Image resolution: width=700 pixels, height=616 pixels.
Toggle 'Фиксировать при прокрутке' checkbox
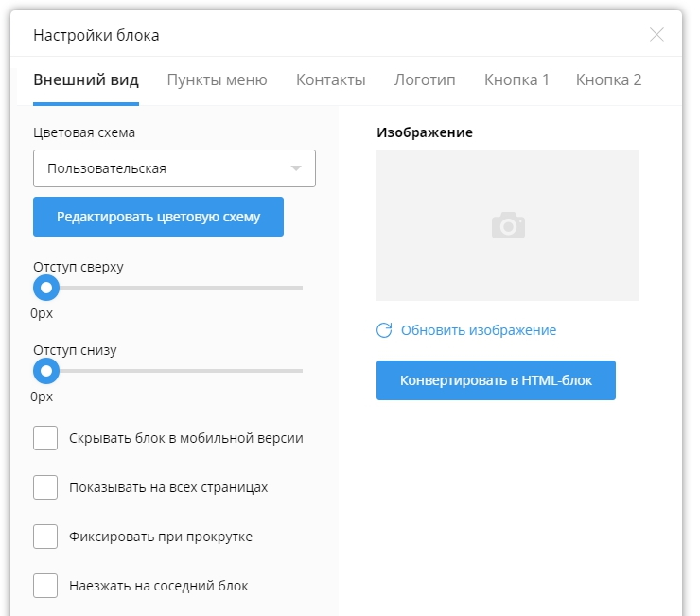tap(45, 537)
